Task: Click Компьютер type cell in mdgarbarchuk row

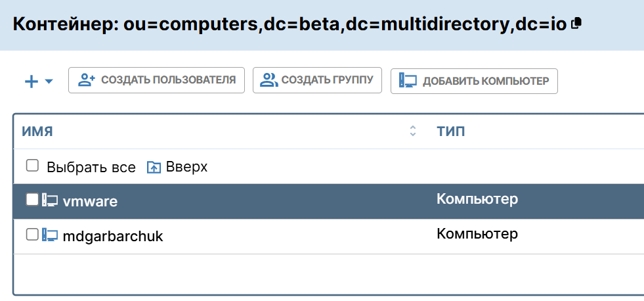Action: tap(477, 233)
